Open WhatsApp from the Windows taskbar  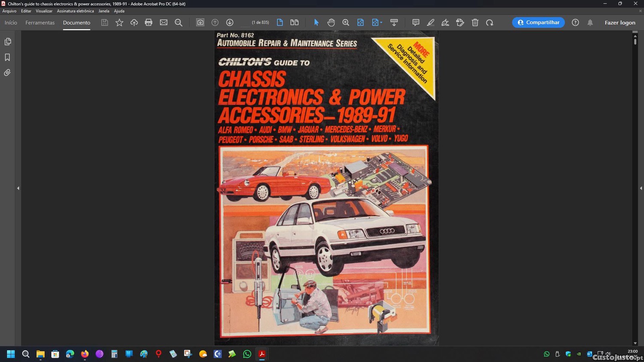tap(247, 354)
